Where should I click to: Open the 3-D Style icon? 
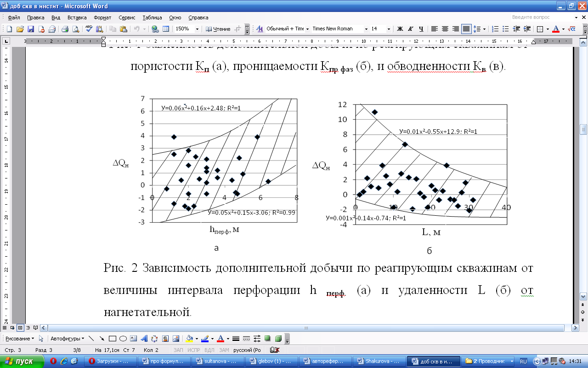pyautogui.click(x=278, y=339)
